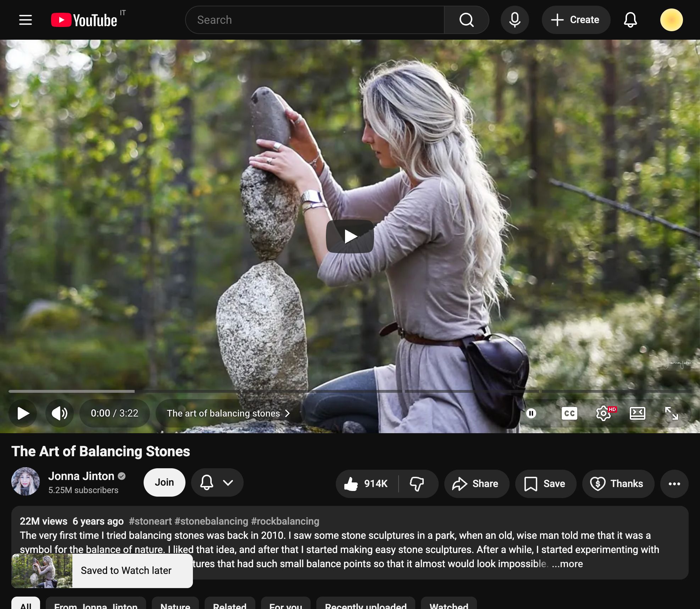Open the #stoneart hashtag

click(x=150, y=521)
